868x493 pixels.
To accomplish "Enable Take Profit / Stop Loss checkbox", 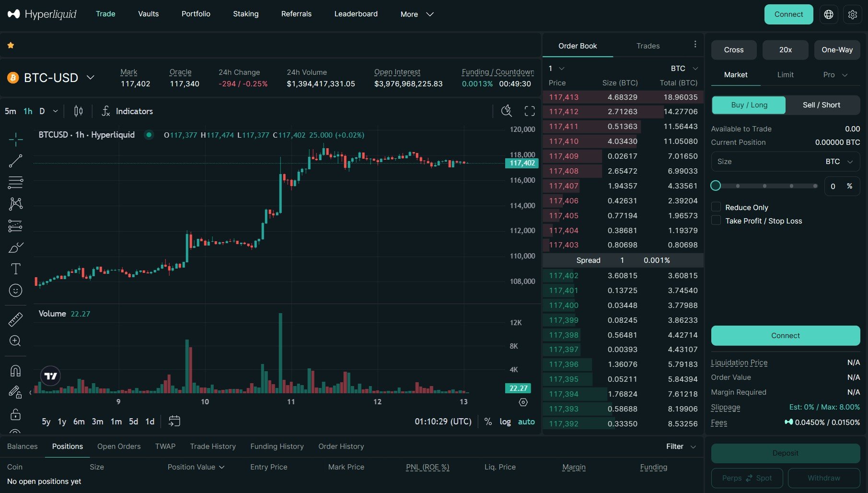I will click(716, 221).
